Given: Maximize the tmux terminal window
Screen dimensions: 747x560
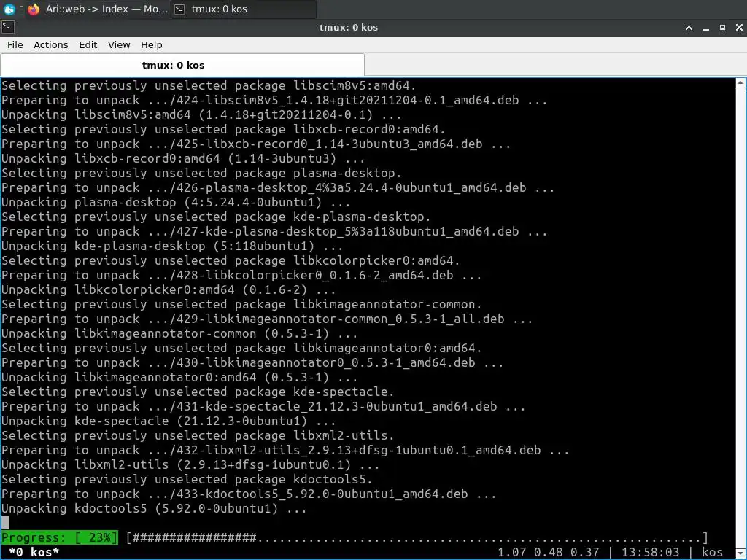Looking at the screenshot, I should click(x=722, y=28).
